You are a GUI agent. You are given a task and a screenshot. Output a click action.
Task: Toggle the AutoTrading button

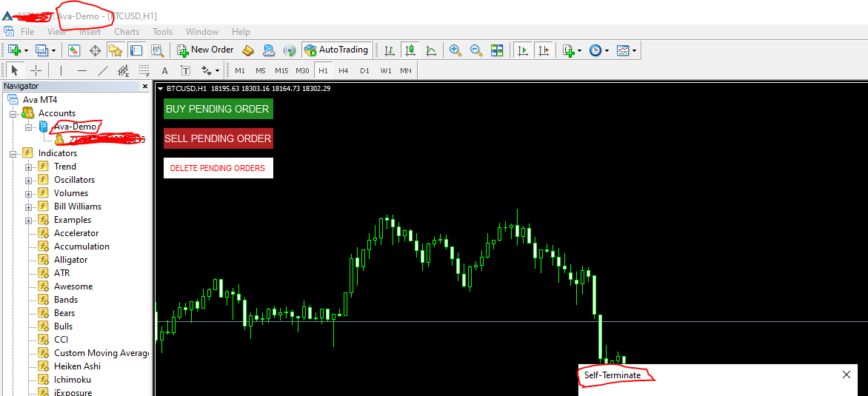coord(336,50)
